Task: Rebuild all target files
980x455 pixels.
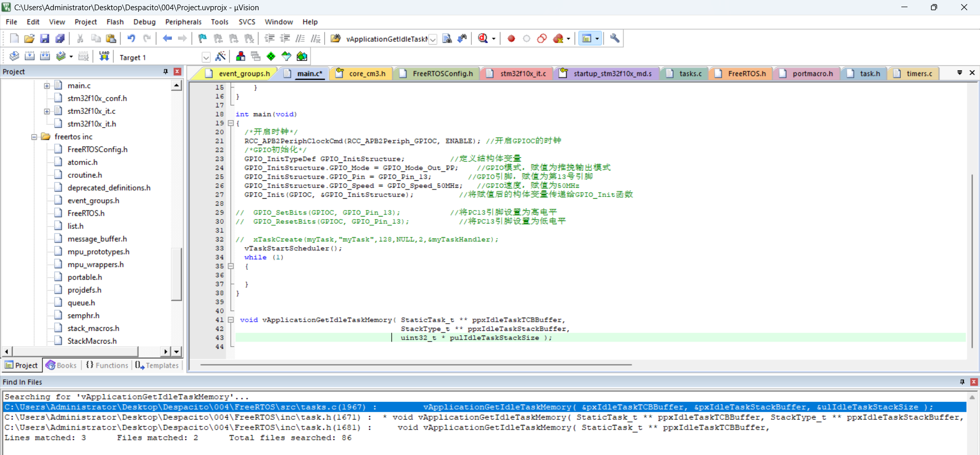Action: pos(45,56)
